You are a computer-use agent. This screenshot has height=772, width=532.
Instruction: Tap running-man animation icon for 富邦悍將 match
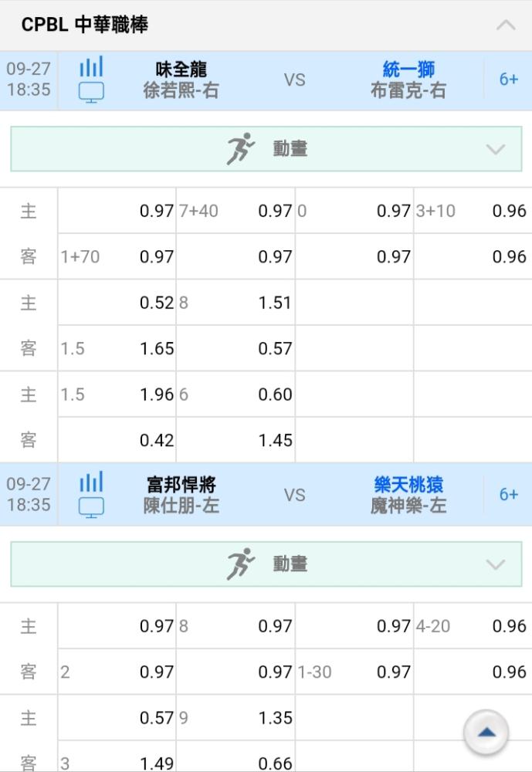click(240, 564)
